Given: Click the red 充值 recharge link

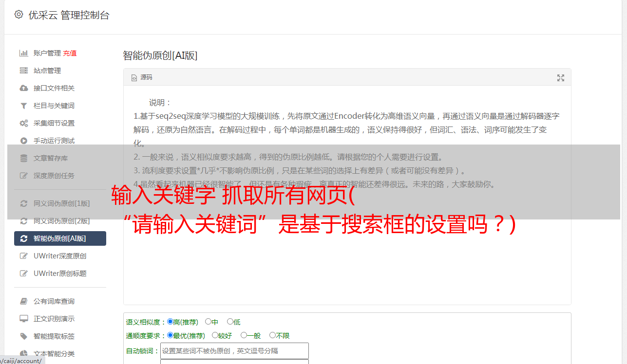Looking at the screenshot, I should (x=70, y=53).
